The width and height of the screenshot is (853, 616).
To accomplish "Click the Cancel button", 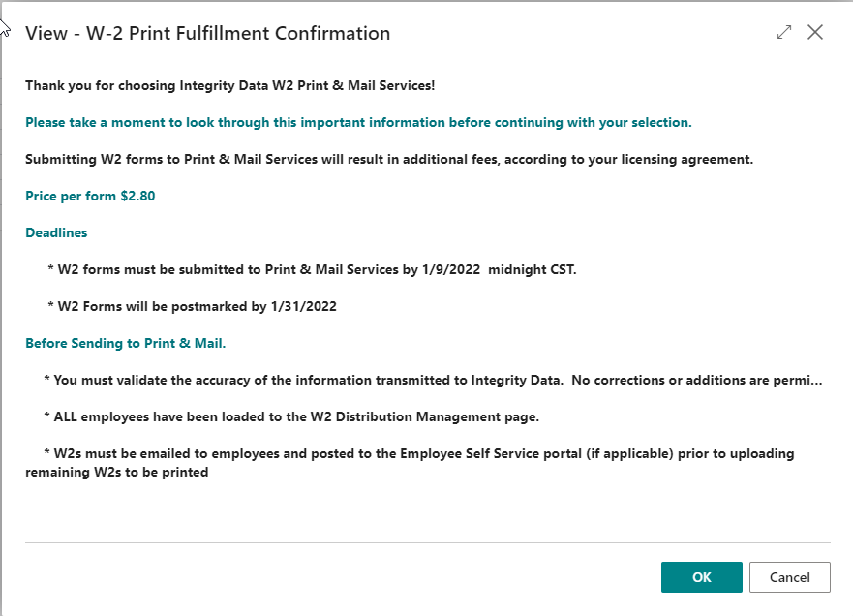I will pyautogui.click(x=789, y=577).
